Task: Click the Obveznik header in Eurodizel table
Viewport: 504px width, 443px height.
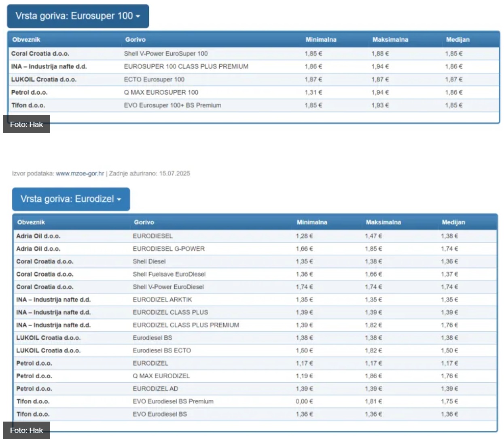Action: point(31,222)
